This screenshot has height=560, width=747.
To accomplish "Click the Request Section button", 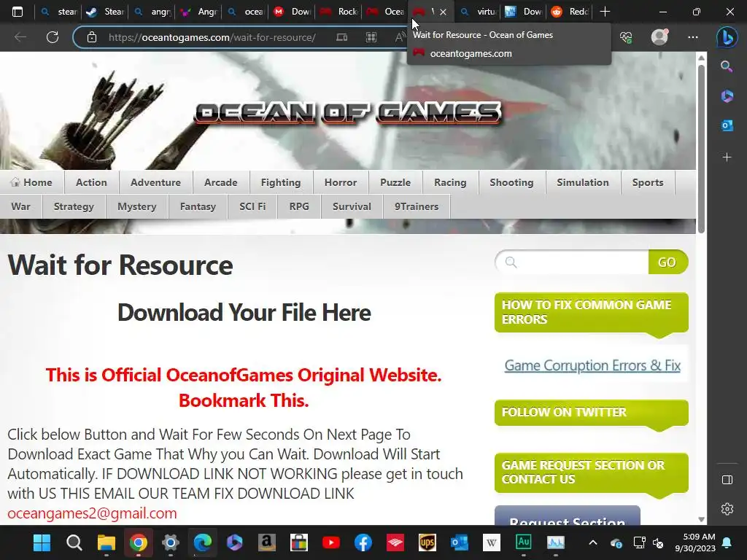I will point(568,516).
